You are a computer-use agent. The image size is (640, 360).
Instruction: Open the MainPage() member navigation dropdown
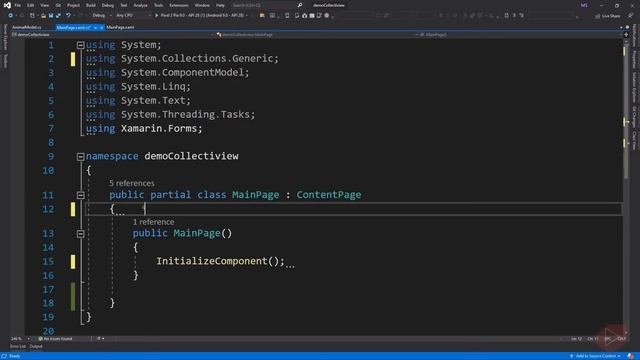click(519, 35)
